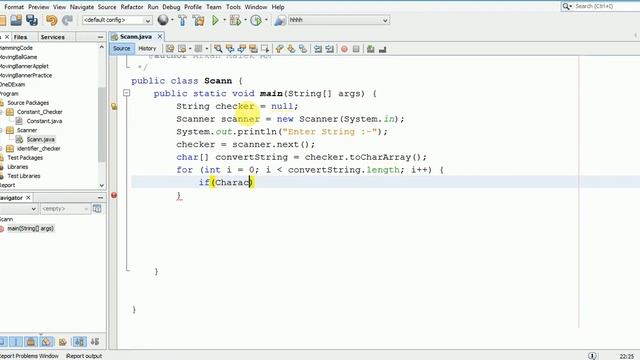Open Debug Project dropdown arrow
Viewport: 640px width, 360px height.
tap(245, 20)
